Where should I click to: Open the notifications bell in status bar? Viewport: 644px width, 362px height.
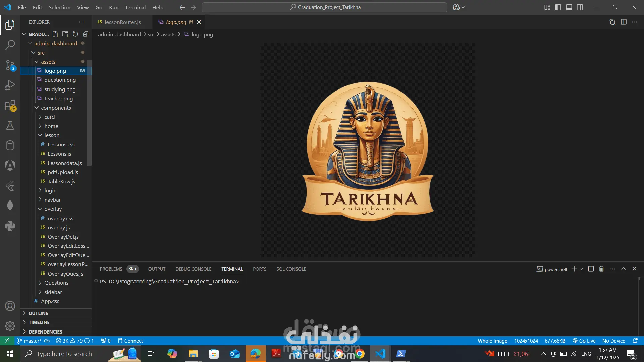coord(635,341)
